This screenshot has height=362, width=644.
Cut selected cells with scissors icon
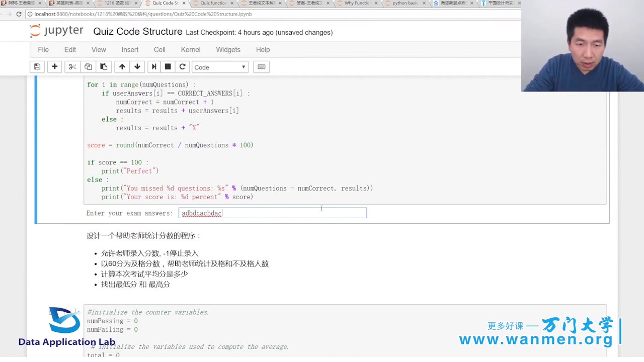click(72, 67)
